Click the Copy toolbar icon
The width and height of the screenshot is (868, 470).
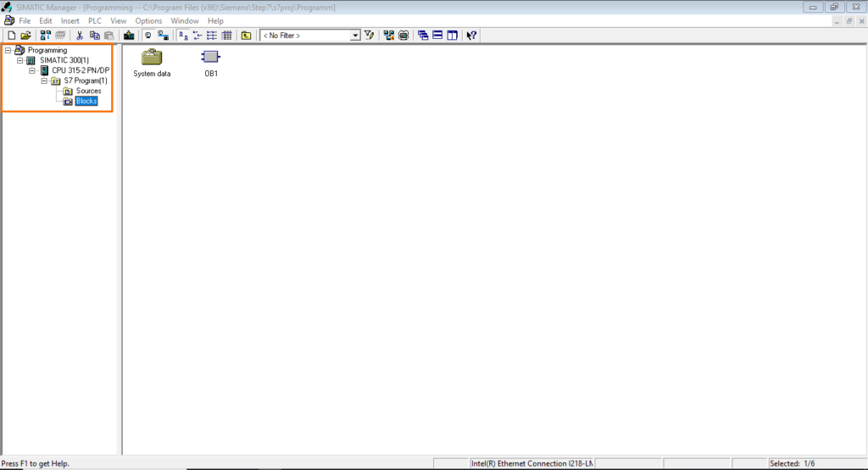point(95,36)
